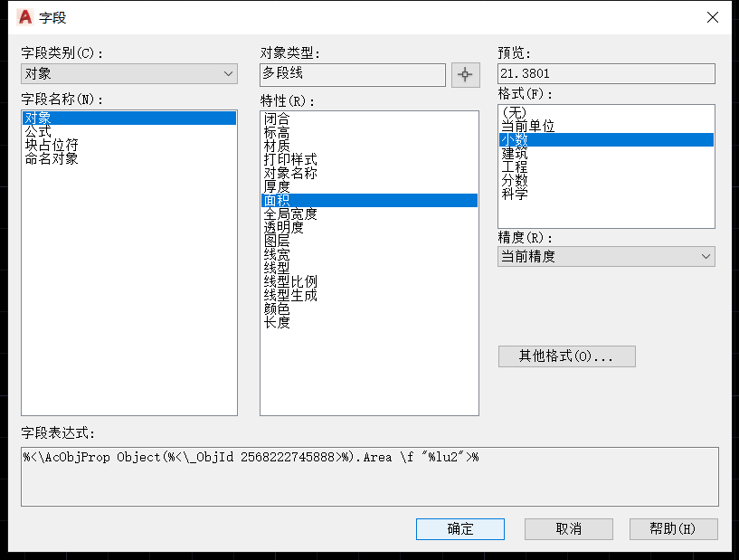Choose 标高 property

click(369, 132)
